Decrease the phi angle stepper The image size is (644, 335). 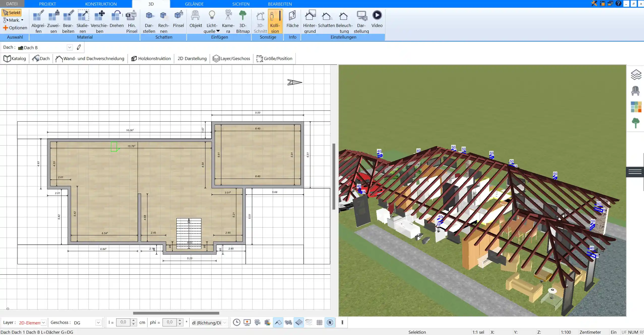(180, 324)
